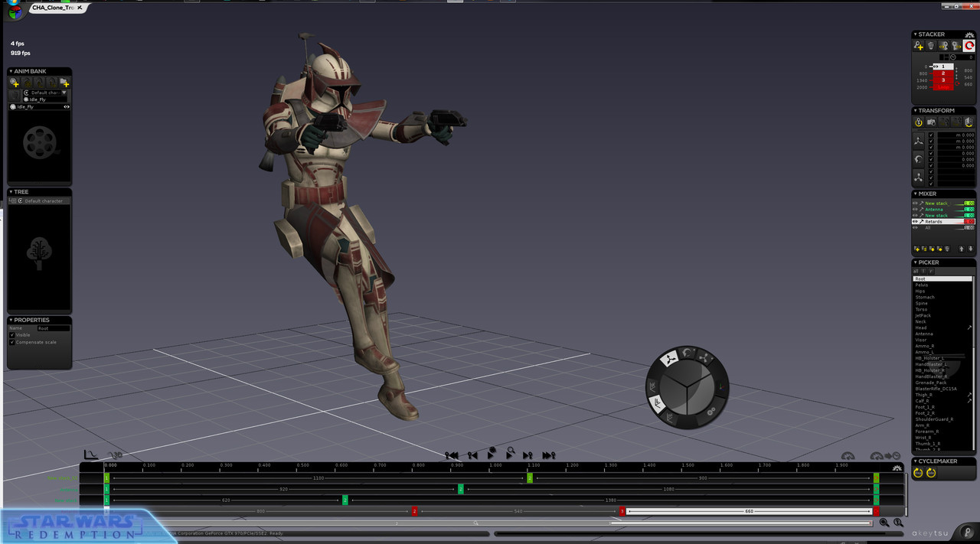Select stacker key 1
The width and height of the screenshot is (980, 544).
coord(943,67)
